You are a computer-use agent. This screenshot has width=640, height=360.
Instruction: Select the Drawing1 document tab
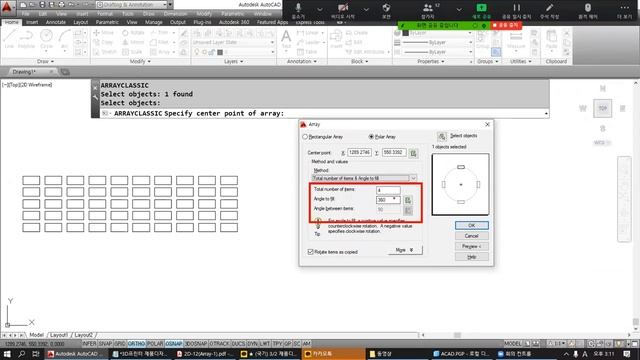pyautogui.click(x=24, y=72)
